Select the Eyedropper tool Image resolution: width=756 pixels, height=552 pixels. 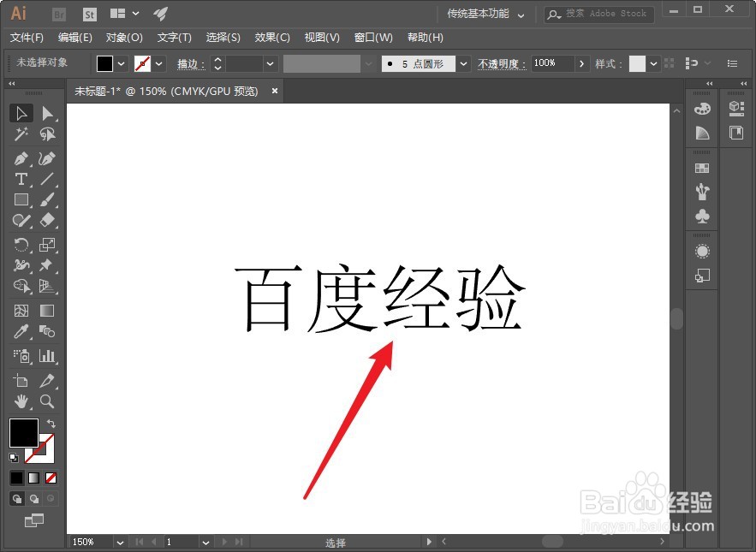coord(21,332)
